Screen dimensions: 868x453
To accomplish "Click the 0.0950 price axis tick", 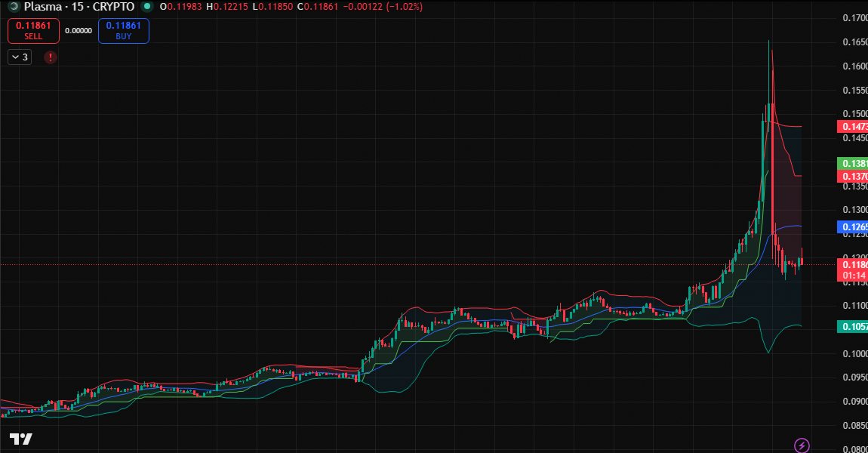I will [x=855, y=377].
